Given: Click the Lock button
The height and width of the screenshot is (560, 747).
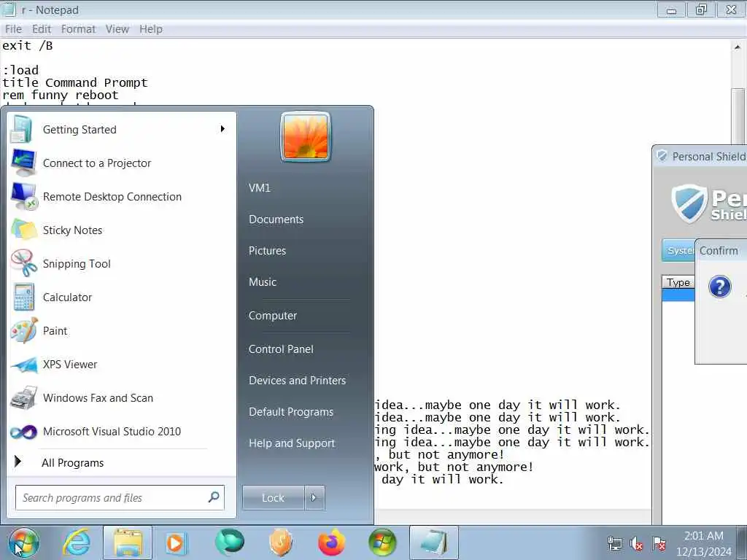Looking at the screenshot, I should pyautogui.click(x=274, y=497).
